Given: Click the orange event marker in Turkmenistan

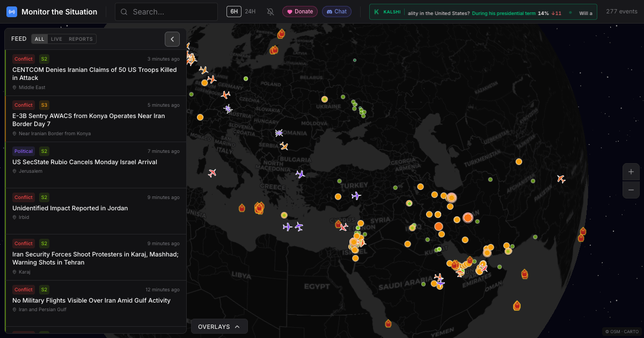Looking at the screenshot, I should (x=519, y=161).
